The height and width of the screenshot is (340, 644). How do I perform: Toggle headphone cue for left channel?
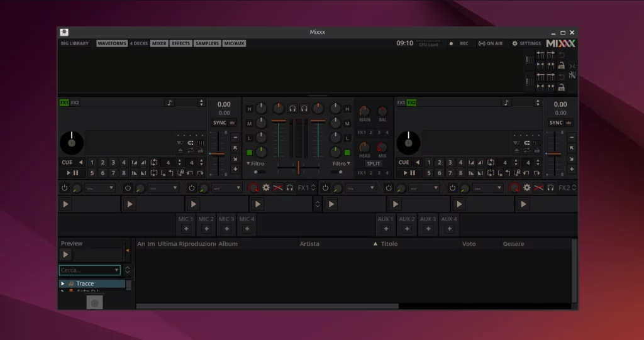tap(292, 108)
